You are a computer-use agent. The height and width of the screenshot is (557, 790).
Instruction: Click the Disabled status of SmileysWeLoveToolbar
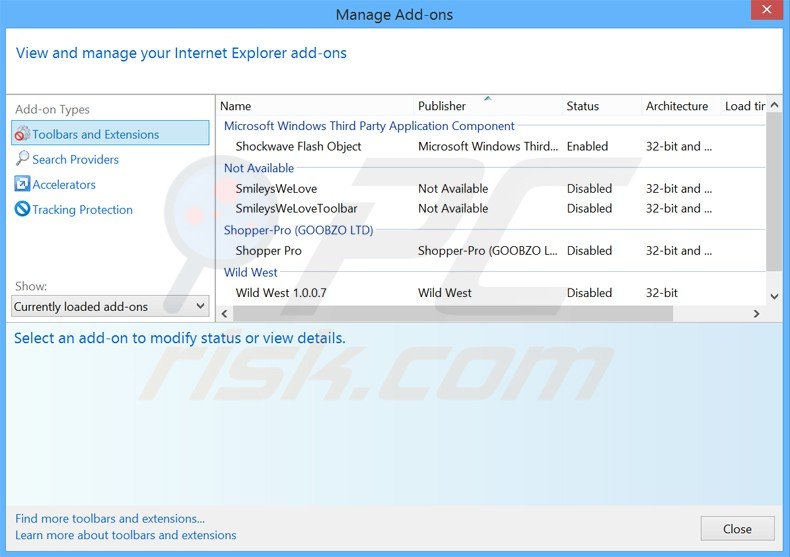tap(589, 208)
